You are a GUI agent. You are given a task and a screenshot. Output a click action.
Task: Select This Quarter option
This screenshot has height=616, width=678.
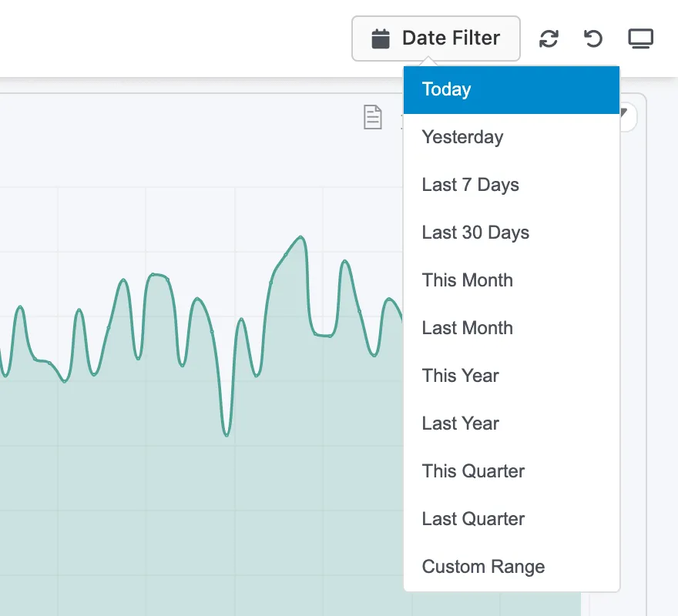tap(512, 471)
